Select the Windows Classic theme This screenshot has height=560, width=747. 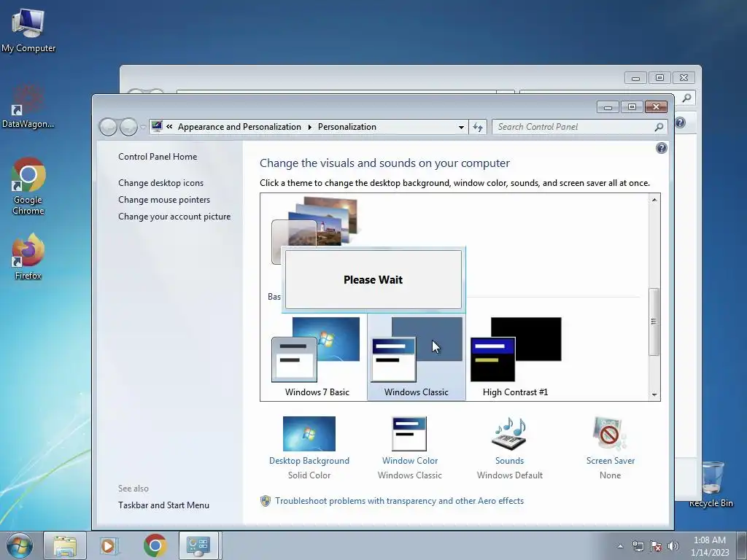pyautogui.click(x=416, y=357)
